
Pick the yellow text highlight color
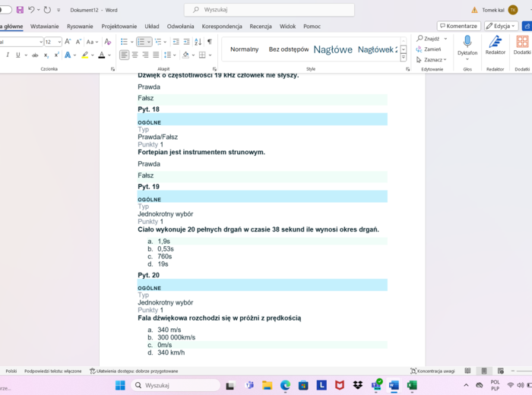coord(85,55)
